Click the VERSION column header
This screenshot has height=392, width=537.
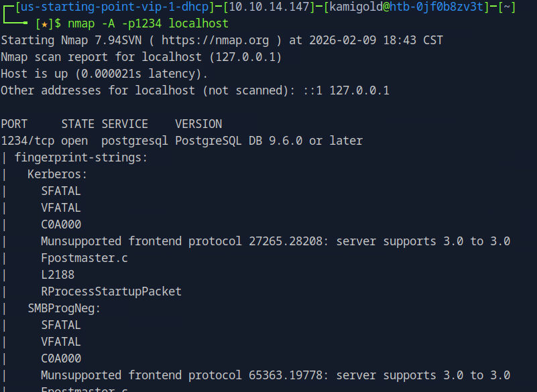[198, 124]
